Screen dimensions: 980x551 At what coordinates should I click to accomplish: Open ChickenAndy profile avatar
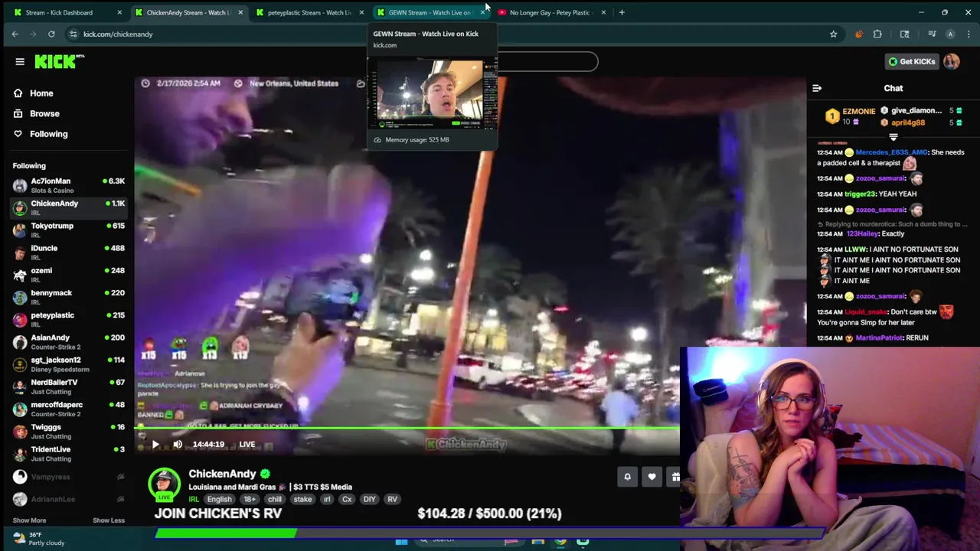pos(164,484)
